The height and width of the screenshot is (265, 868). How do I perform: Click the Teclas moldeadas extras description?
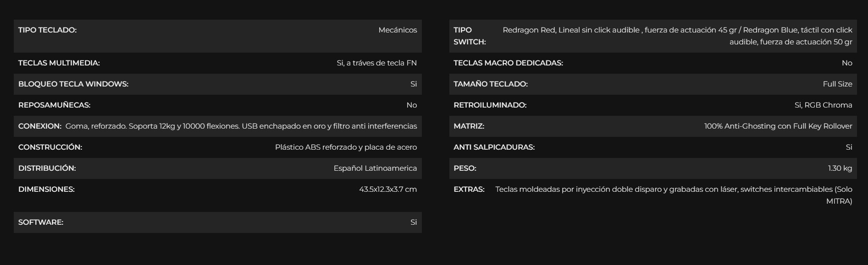(674, 195)
